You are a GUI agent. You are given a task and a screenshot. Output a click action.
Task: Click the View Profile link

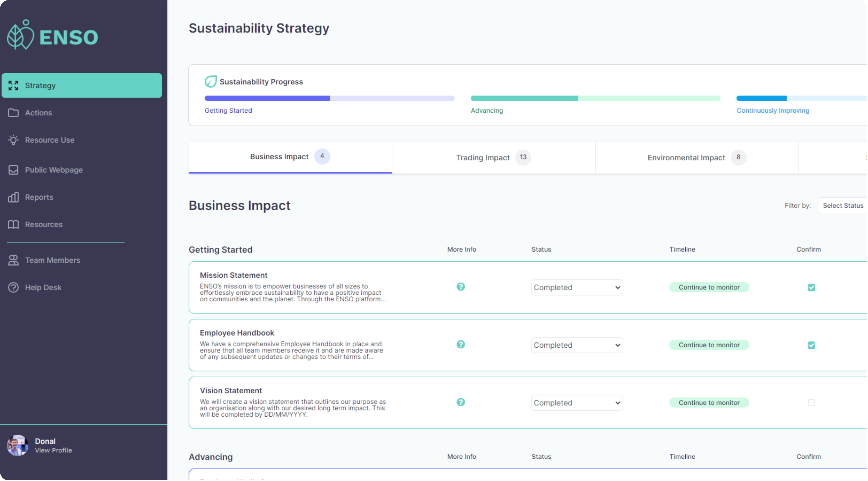click(54, 451)
